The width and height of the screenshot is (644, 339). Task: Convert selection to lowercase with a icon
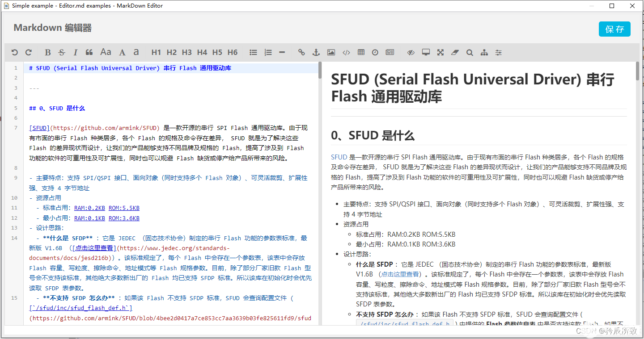pos(136,52)
